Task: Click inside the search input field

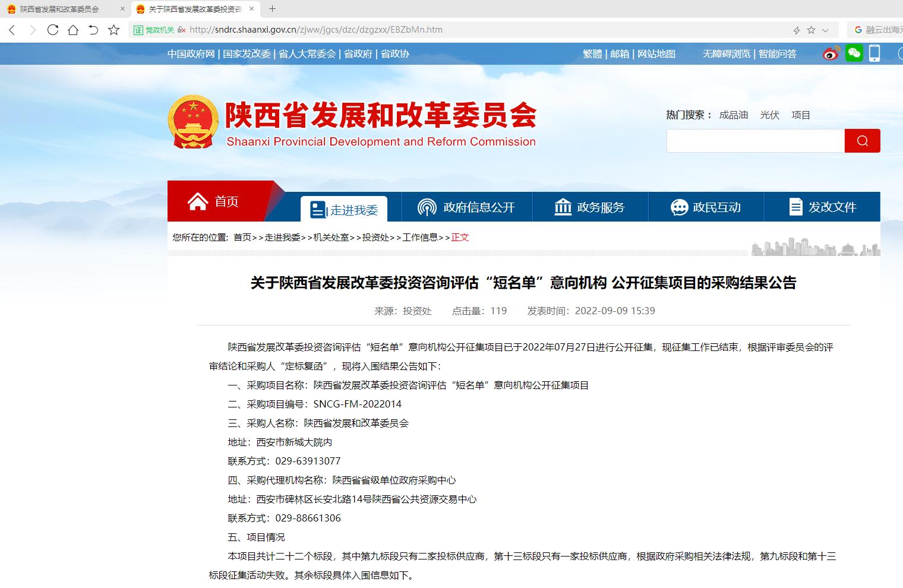Action: pyautogui.click(x=754, y=141)
